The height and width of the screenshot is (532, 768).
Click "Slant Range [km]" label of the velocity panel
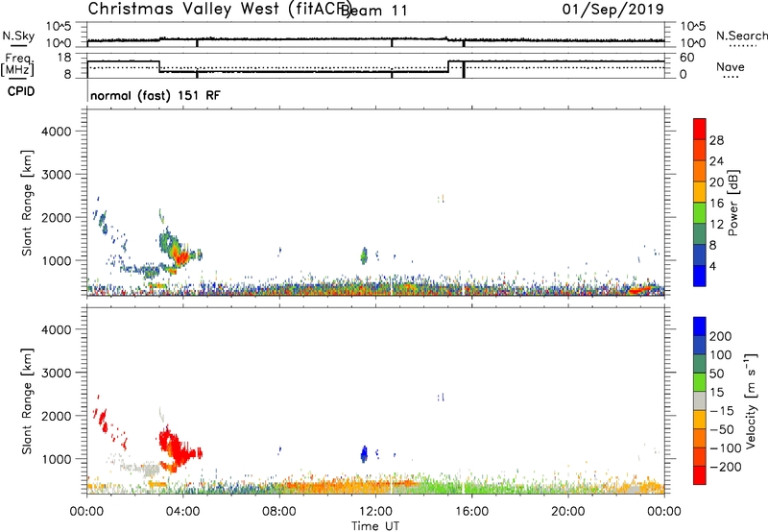point(27,401)
